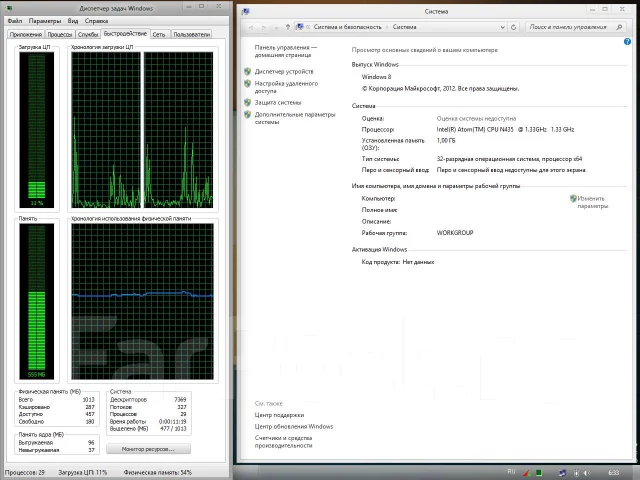Click the Forward arrow in System window

tap(264, 27)
